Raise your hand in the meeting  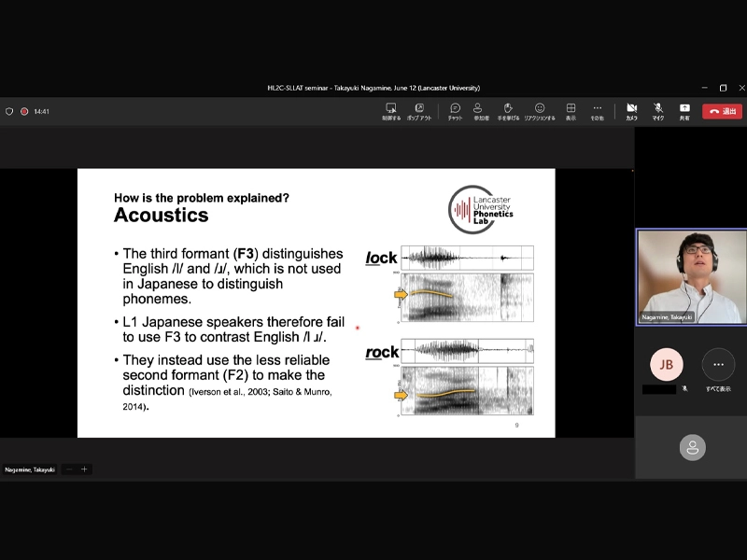tap(507, 110)
